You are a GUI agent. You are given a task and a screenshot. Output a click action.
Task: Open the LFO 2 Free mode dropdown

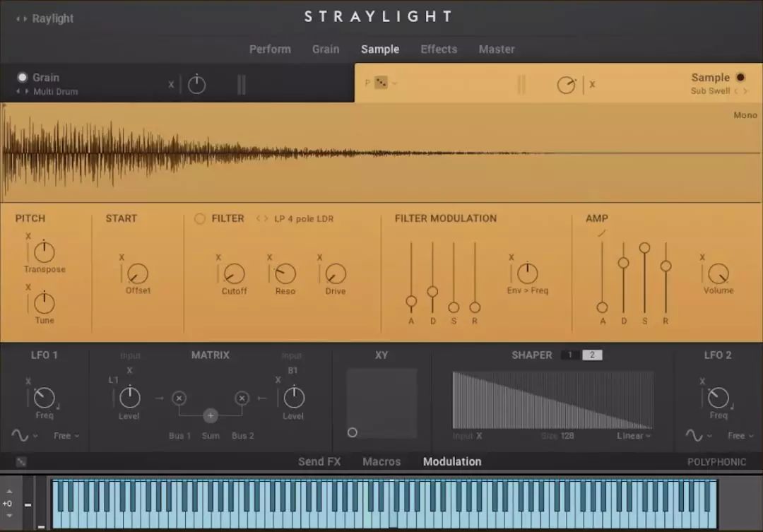pos(740,436)
